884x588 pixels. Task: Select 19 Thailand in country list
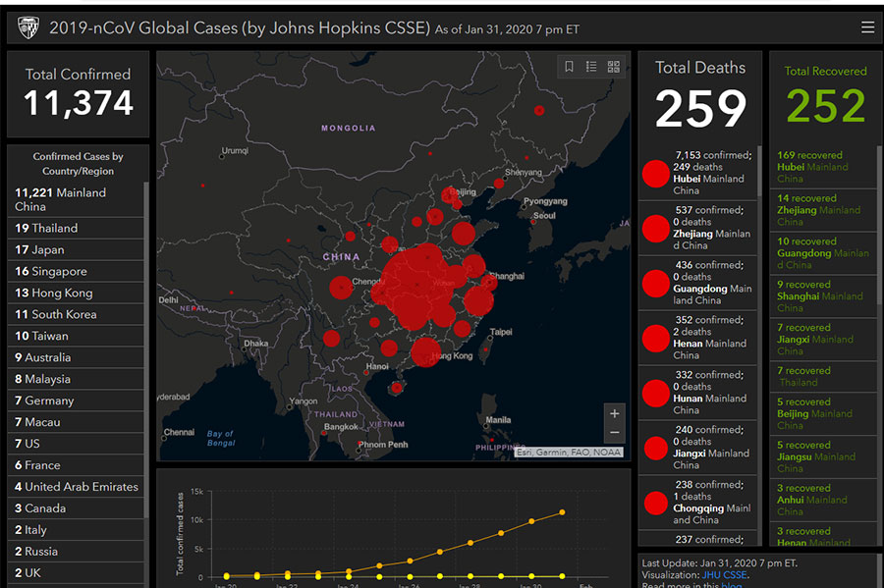point(76,228)
